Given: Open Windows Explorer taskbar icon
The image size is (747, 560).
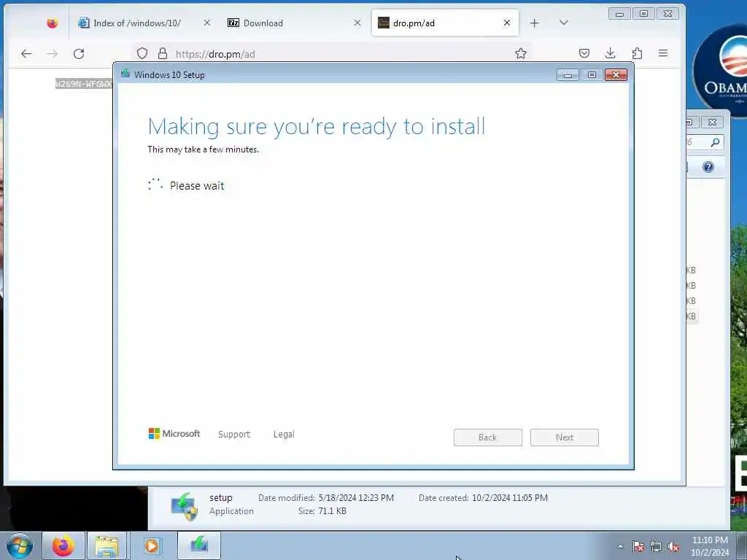Looking at the screenshot, I should [107, 545].
